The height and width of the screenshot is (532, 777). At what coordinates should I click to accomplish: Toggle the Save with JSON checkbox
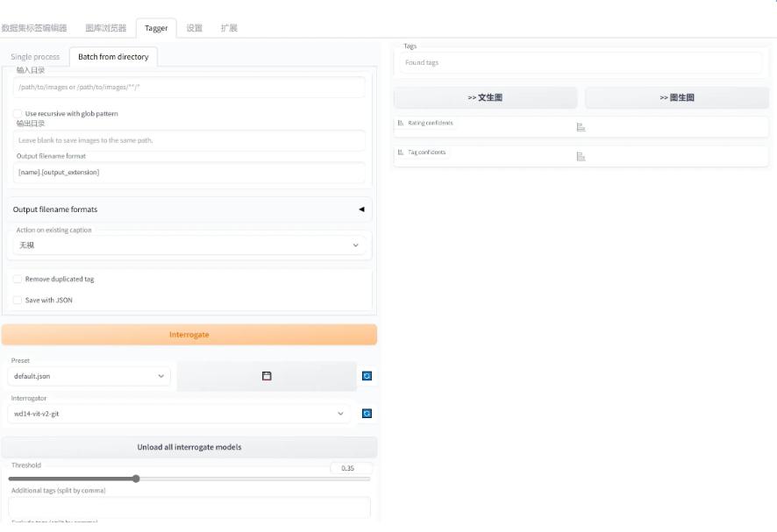(x=18, y=300)
